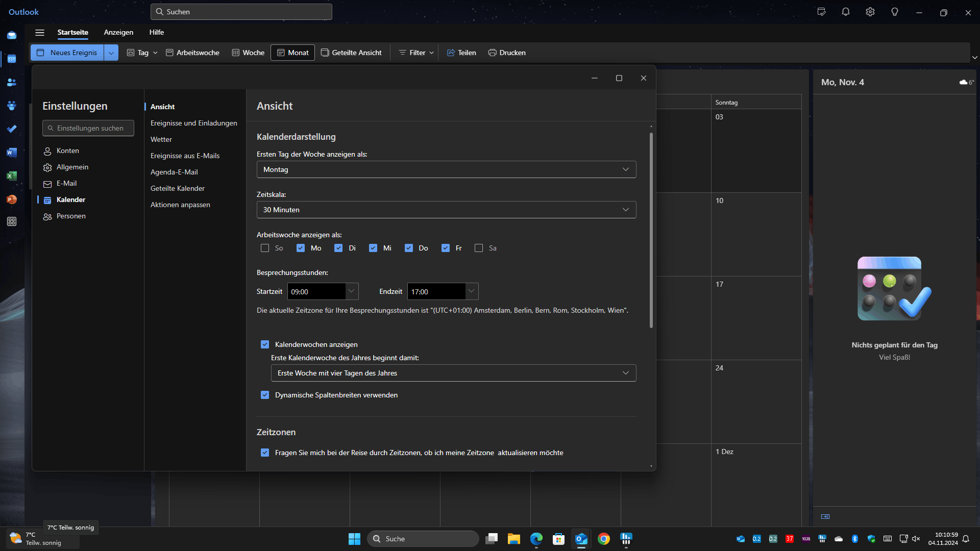Viewport: 980px width, 551px height.
Task: Click the Einstellungen suchen field
Action: (x=89, y=129)
